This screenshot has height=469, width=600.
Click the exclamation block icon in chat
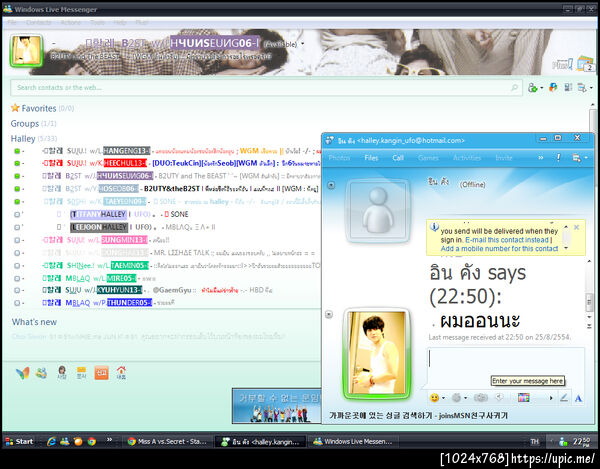pos(558,158)
